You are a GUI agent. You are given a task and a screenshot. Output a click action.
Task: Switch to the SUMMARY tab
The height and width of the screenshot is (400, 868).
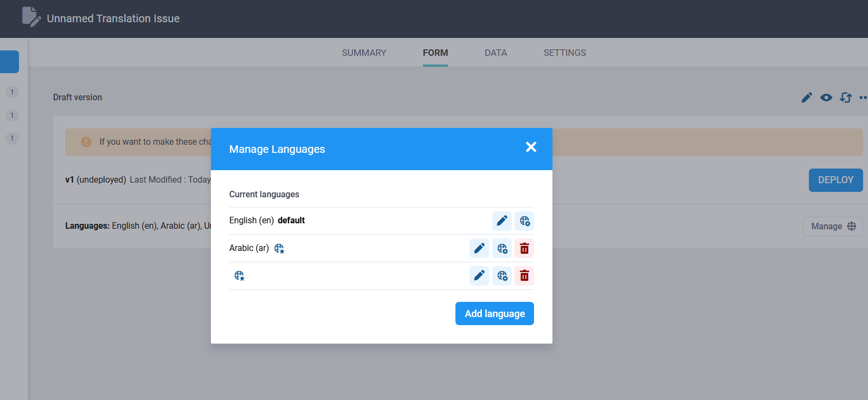pos(364,53)
